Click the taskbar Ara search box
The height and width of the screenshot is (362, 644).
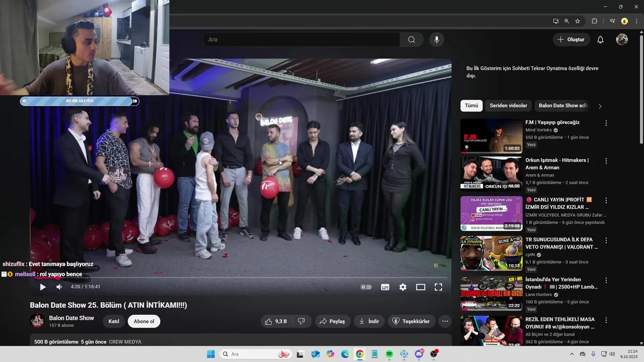(256, 354)
